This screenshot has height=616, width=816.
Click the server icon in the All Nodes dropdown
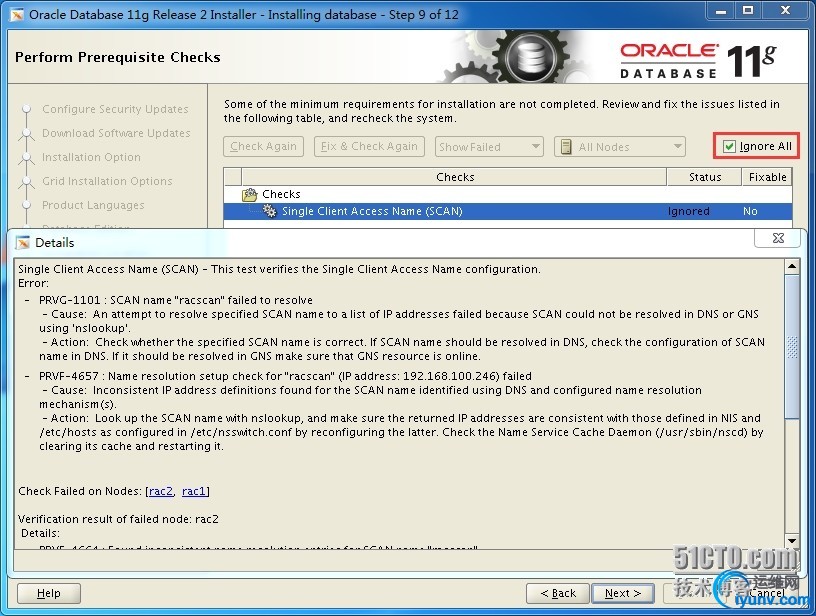click(566, 147)
